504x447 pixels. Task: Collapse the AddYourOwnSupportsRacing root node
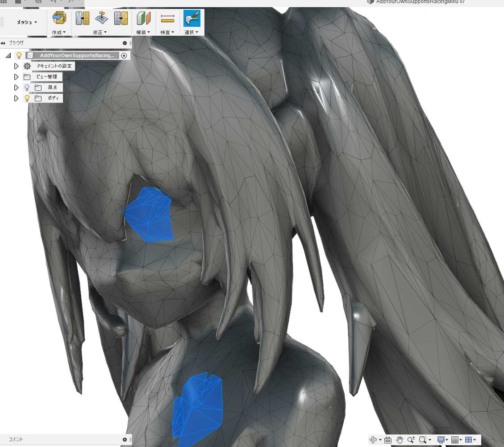pyautogui.click(x=8, y=55)
